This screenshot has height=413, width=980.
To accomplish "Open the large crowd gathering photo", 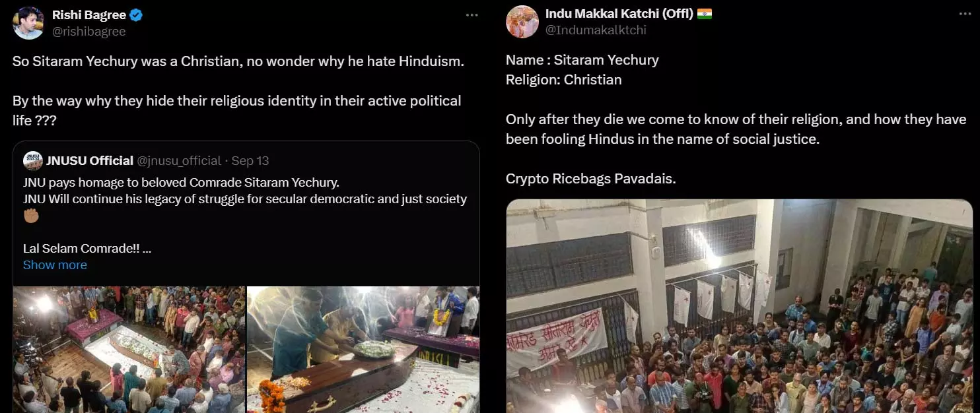I will (739, 306).
